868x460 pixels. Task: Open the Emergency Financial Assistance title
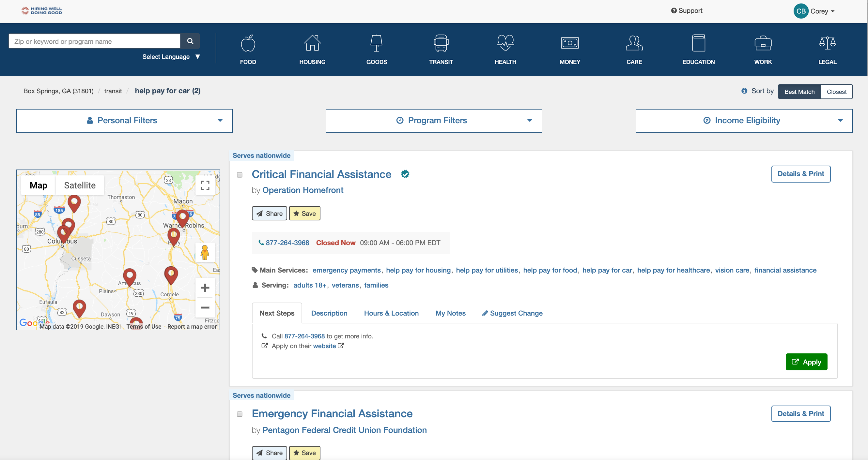[x=332, y=413]
